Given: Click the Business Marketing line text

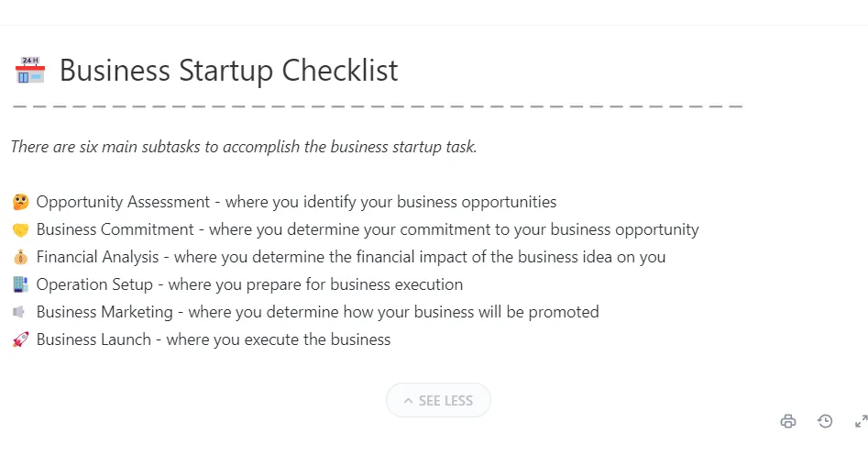Looking at the screenshot, I should coord(318,312).
